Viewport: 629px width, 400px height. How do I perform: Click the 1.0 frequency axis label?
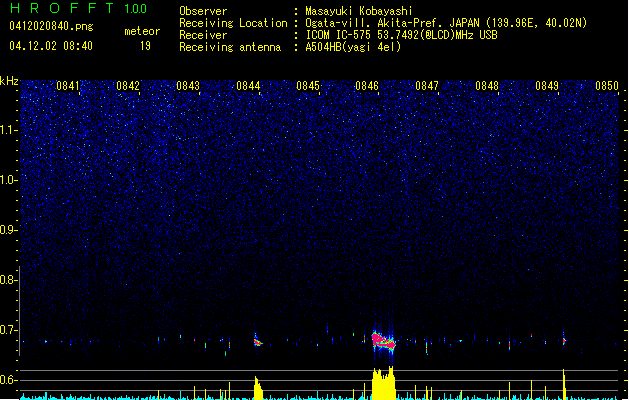[8, 180]
